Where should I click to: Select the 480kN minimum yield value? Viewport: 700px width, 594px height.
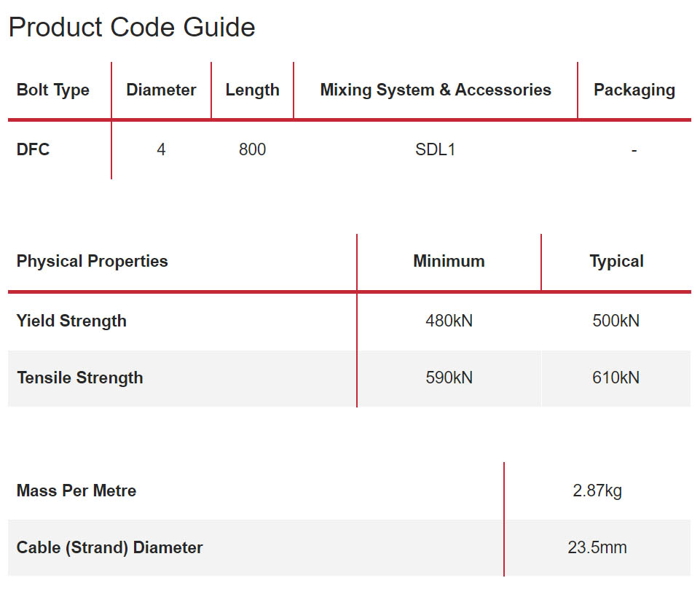[x=449, y=321]
